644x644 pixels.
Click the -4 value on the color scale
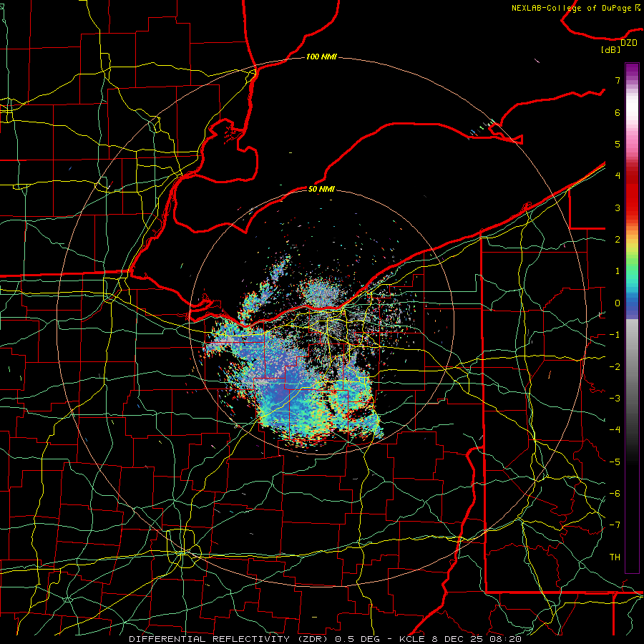tap(615, 430)
